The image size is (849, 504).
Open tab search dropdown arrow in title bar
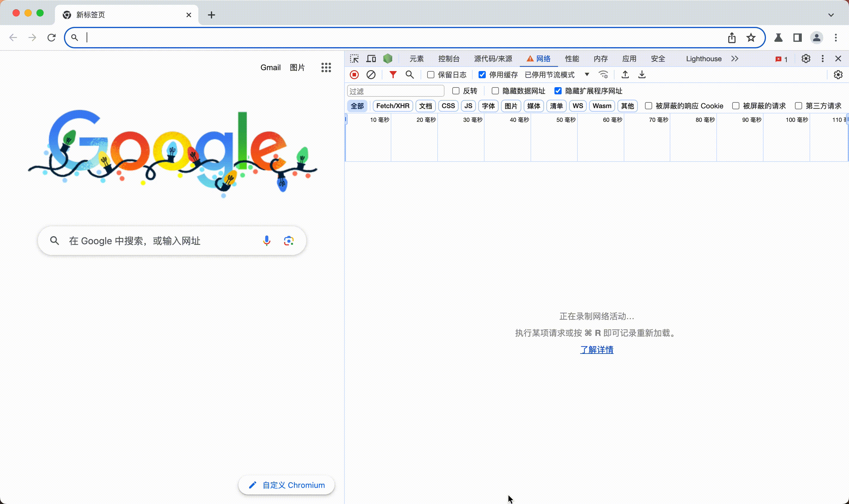pyautogui.click(x=831, y=15)
